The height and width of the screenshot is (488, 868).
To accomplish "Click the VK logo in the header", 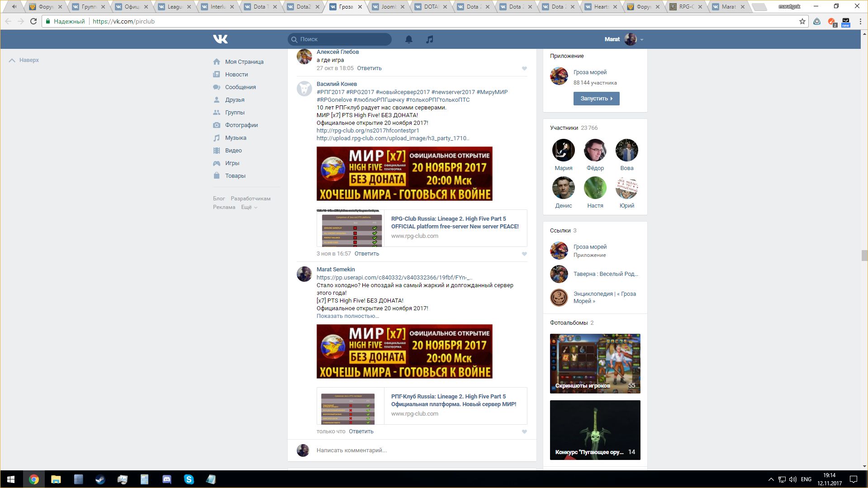I will (220, 39).
